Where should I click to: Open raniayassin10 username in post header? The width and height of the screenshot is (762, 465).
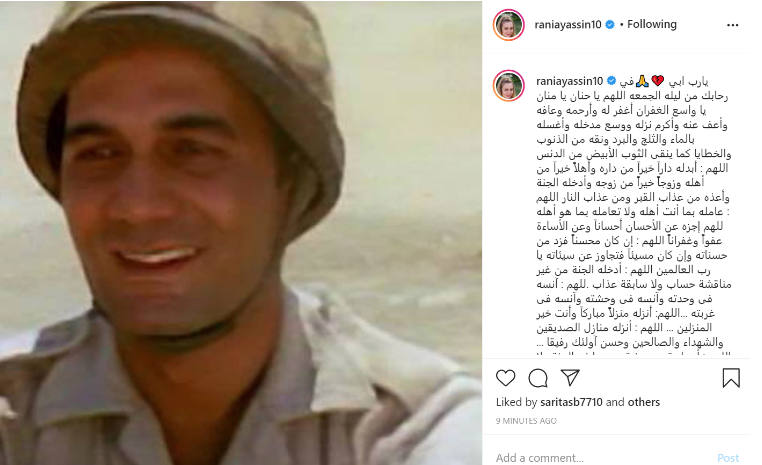[568, 24]
